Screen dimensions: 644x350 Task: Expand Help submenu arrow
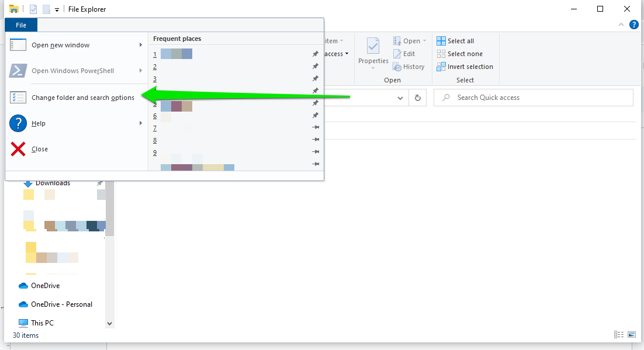click(140, 123)
